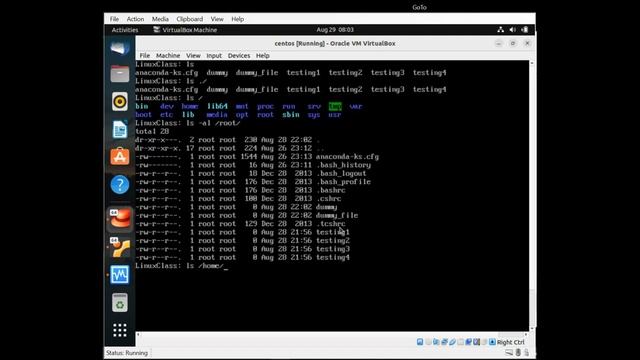Click the .bash_profile file name
Image resolution: width=640 pixels, height=360 pixels.
tap(343, 182)
